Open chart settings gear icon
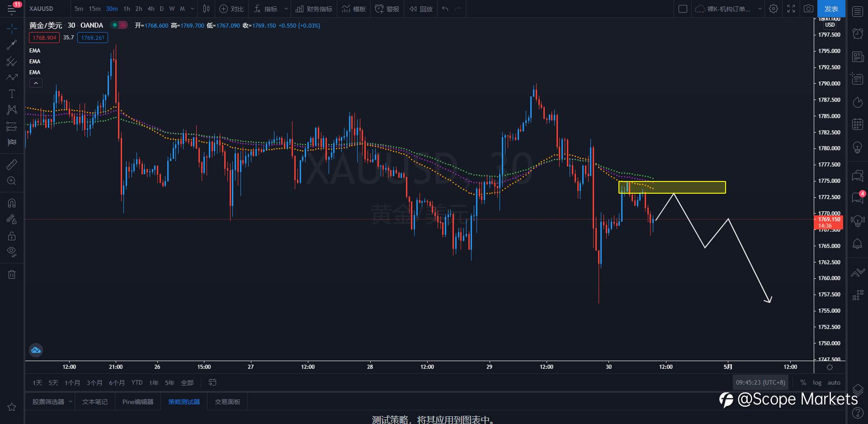Image resolution: width=868 pixels, height=424 pixels. pyautogui.click(x=774, y=9)
